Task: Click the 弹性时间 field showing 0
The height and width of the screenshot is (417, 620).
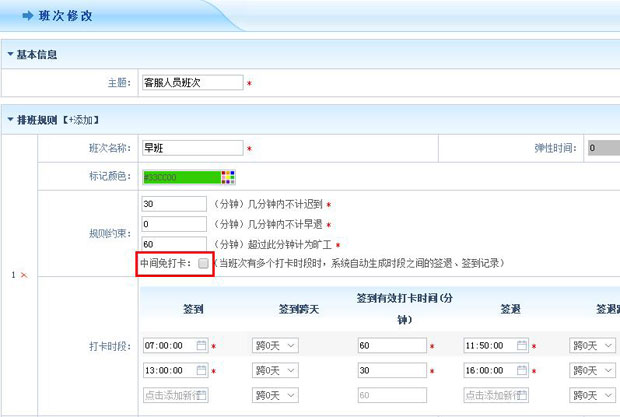Action: click(604, 148)
